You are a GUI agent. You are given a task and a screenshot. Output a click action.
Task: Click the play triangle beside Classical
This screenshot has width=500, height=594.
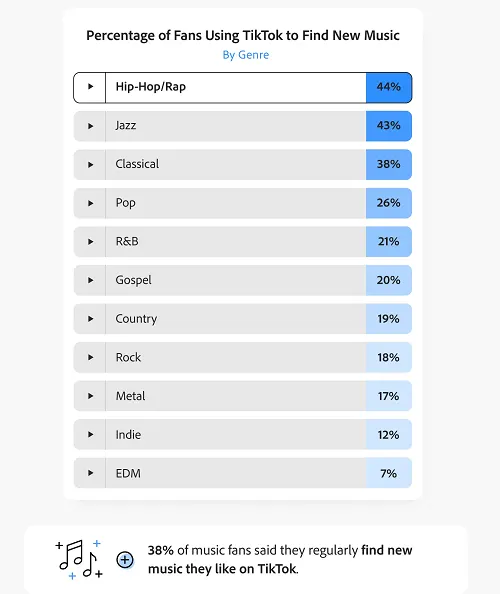(x=90, y=164)
